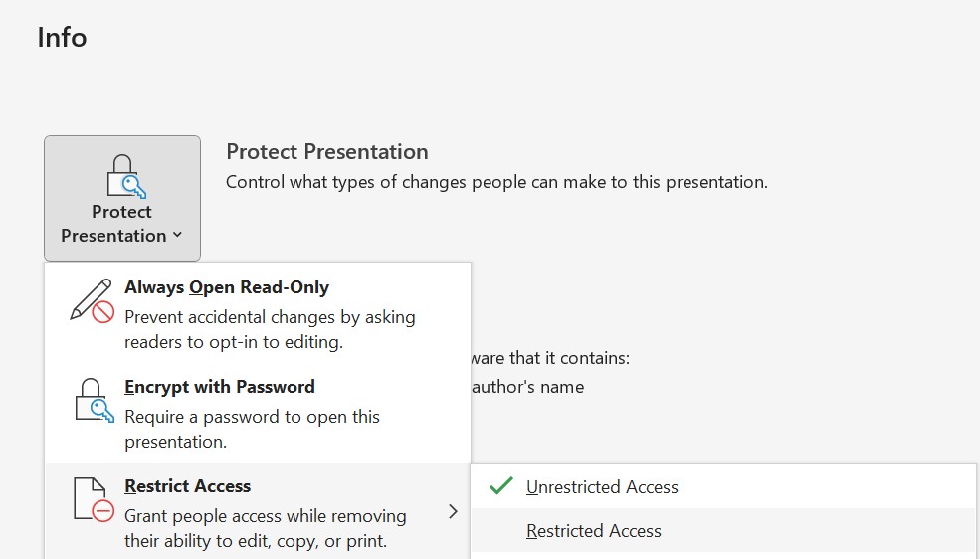Click the 'Grant people access' description text
Image resolution: width=980 pixels, height=559 pixels.
(x=265, y=528)
